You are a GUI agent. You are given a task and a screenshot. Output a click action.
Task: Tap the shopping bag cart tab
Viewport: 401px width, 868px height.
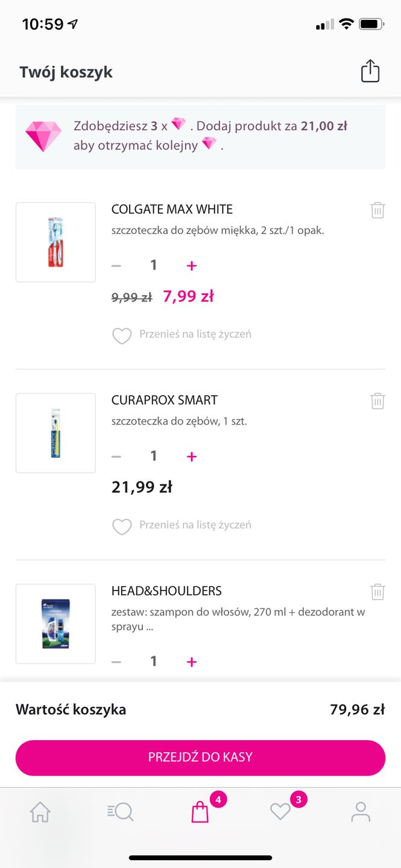pyautogui.click(x=200, y=812)
